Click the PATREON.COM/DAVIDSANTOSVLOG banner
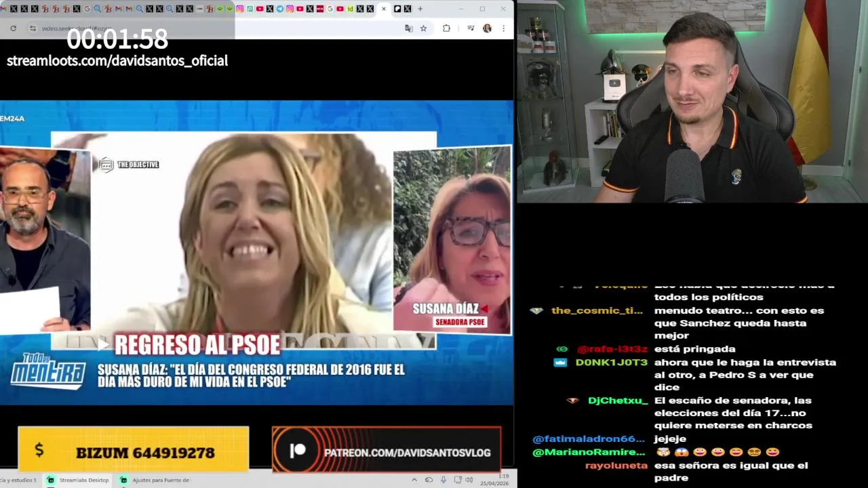This screenshot has height=488, width=868. 387,449
